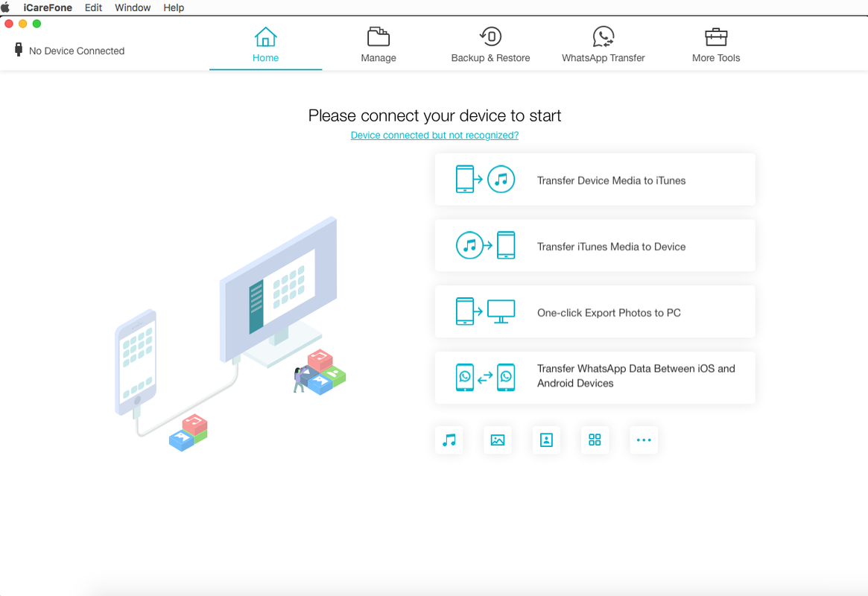Open the More Tools tab
868x596 pixels.
716,45
